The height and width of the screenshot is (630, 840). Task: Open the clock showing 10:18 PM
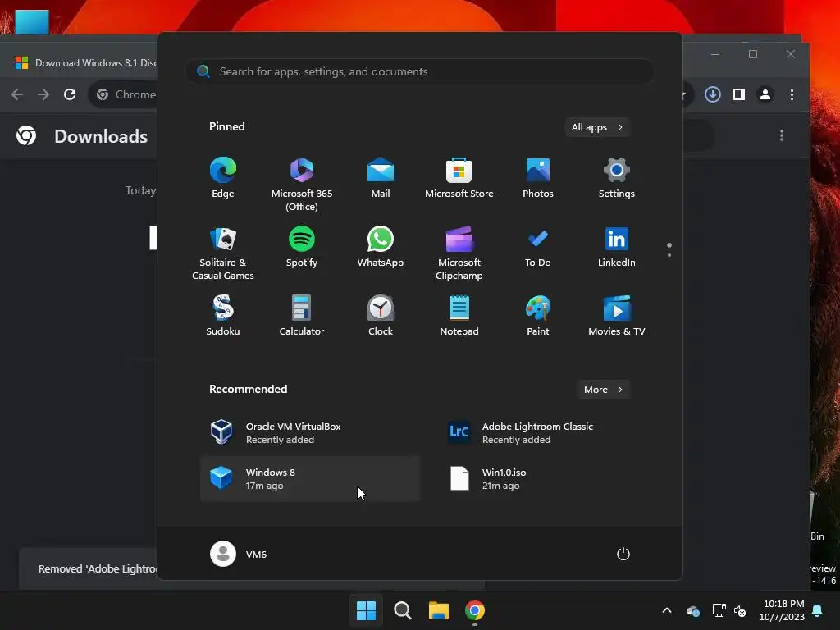tap(782, 610)
